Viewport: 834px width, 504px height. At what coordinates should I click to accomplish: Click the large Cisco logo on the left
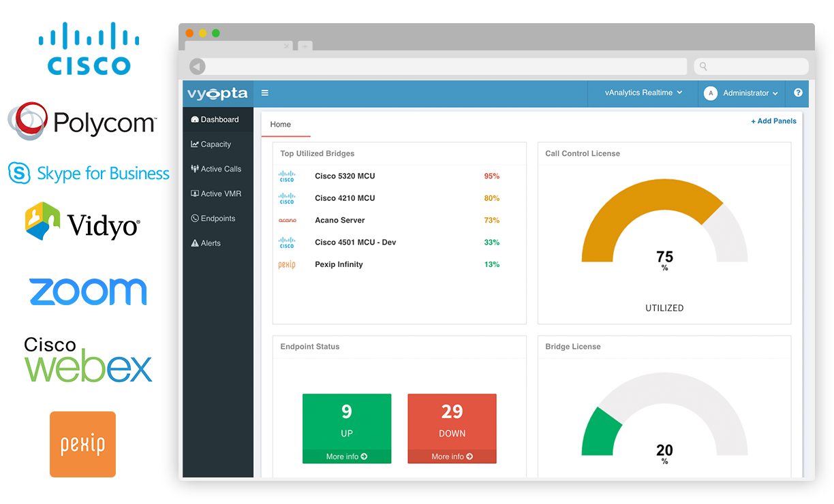[x=89, y=48]
